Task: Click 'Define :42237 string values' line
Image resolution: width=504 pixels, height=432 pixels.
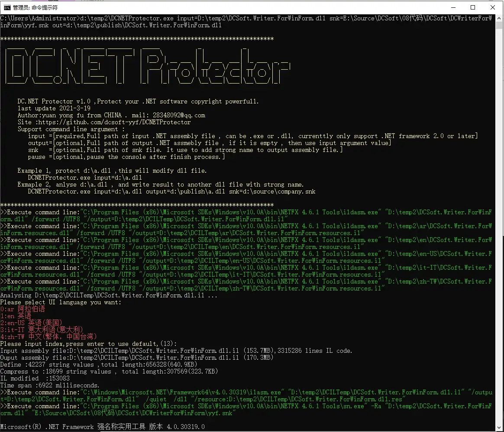Action: [99, 364]
